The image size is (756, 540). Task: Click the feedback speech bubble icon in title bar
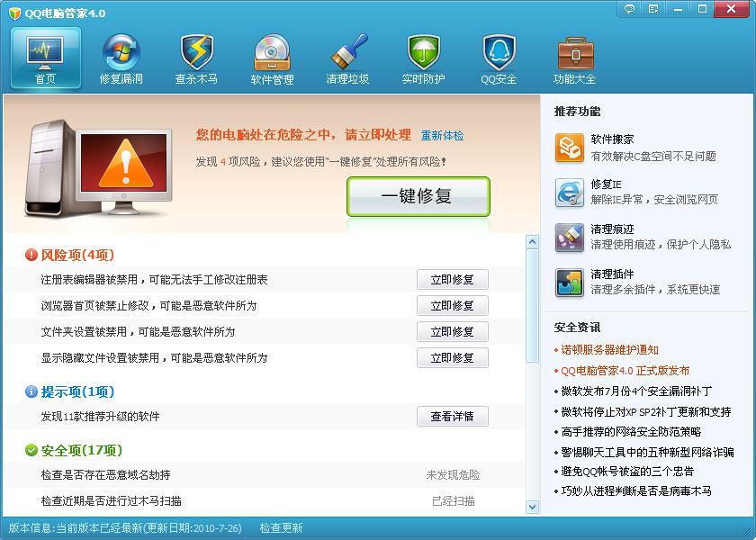click(x=629, y=9)
